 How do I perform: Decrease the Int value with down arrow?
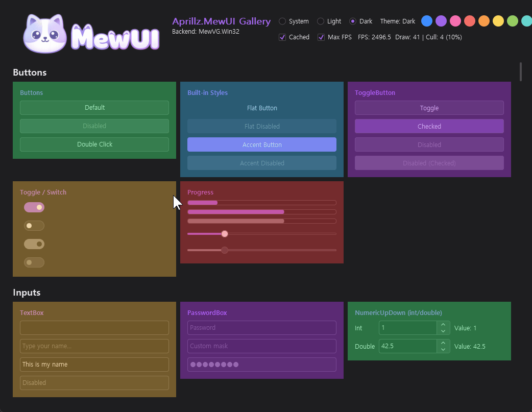[443, 331]
